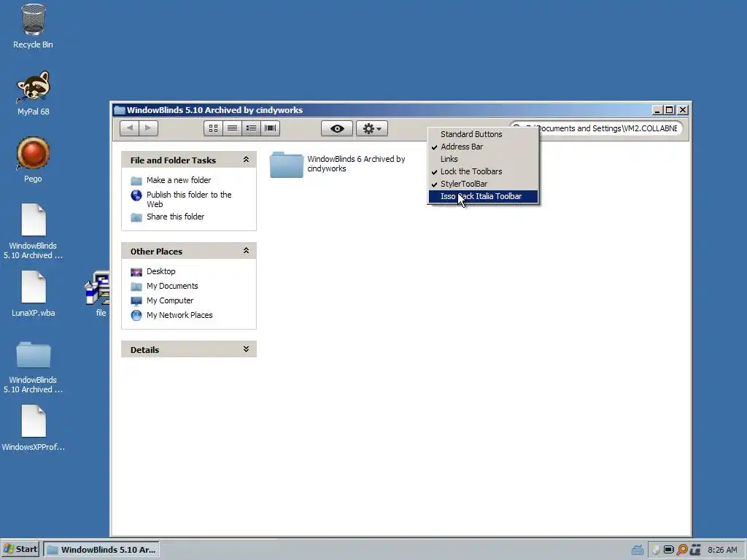Click the display monitor tray icon
The image size is (747, 560).
(669, 550)
